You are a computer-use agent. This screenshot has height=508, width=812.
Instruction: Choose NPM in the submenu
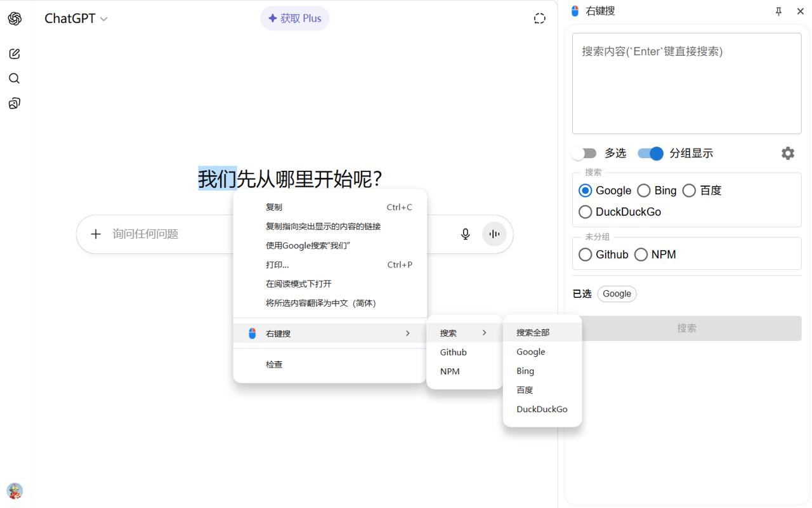tap(465, 371)
